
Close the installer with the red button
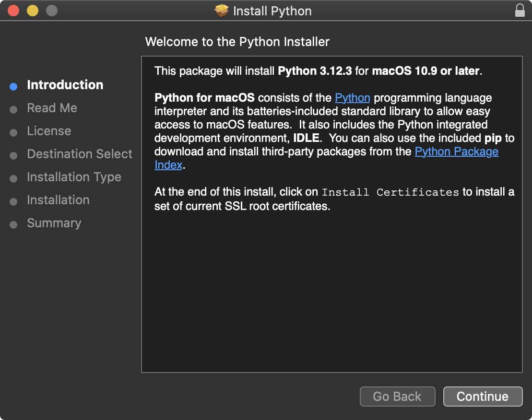coord(13,11)
